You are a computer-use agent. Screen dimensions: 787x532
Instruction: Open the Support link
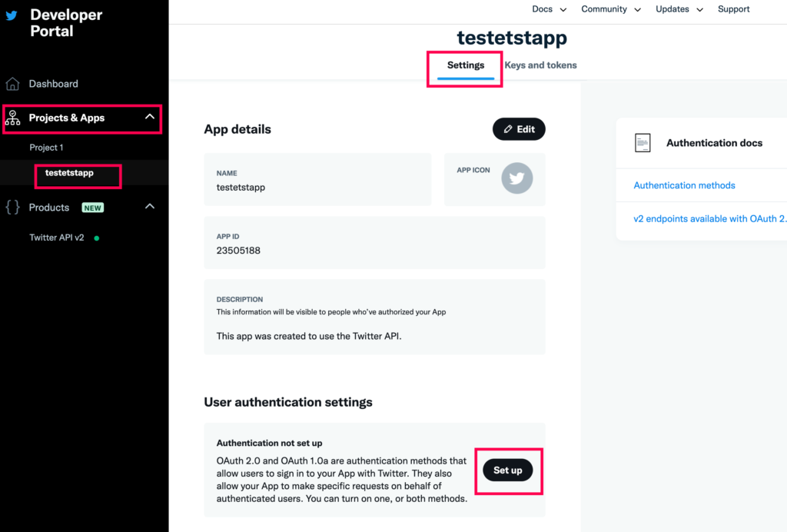(x=733, y=9)
